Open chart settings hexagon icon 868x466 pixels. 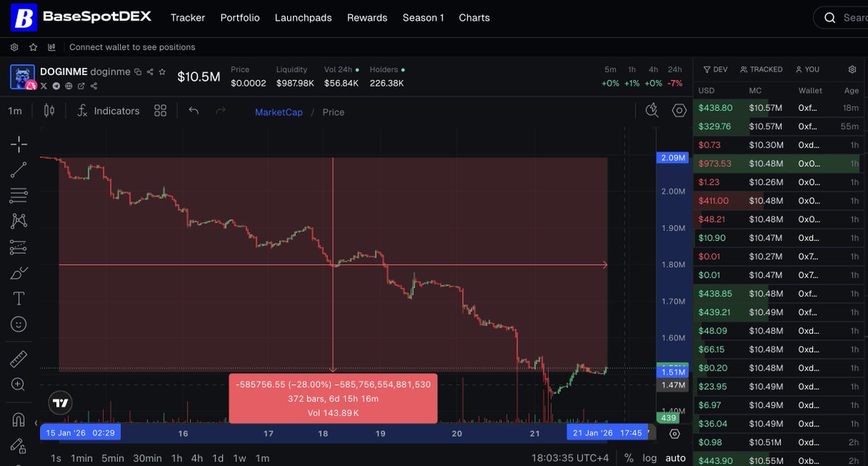(679, 111)
